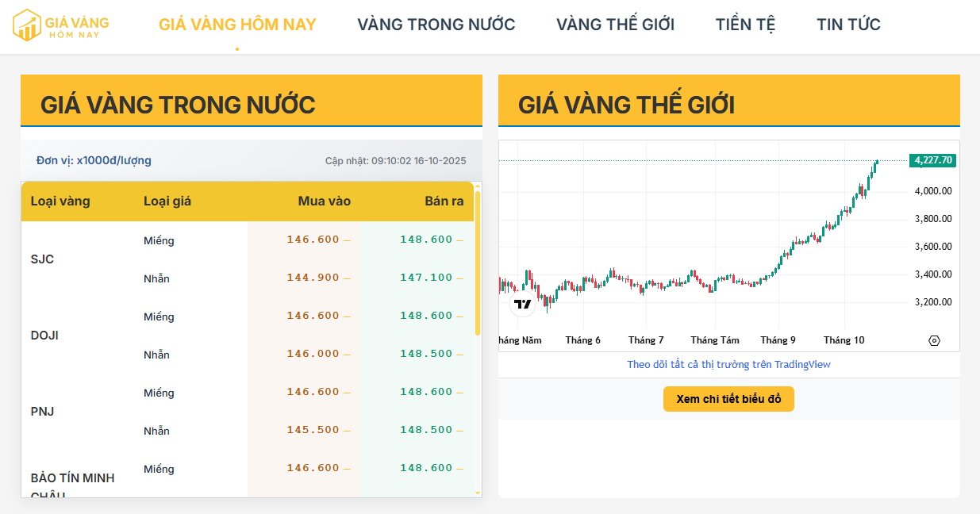Click the price table scroll-up arrow
The image size is (980, 514).
478,186
